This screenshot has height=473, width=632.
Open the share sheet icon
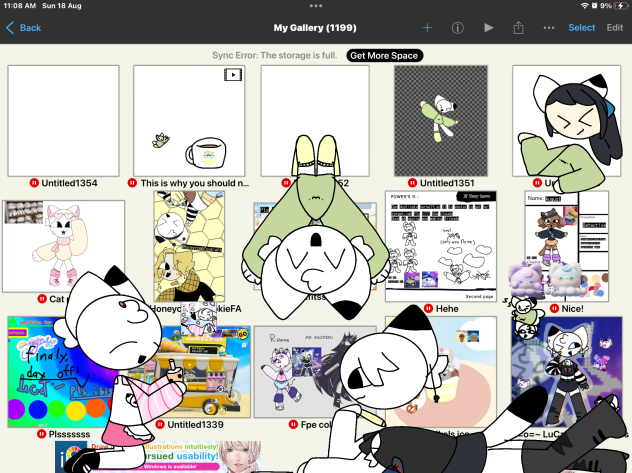point(519,28)
